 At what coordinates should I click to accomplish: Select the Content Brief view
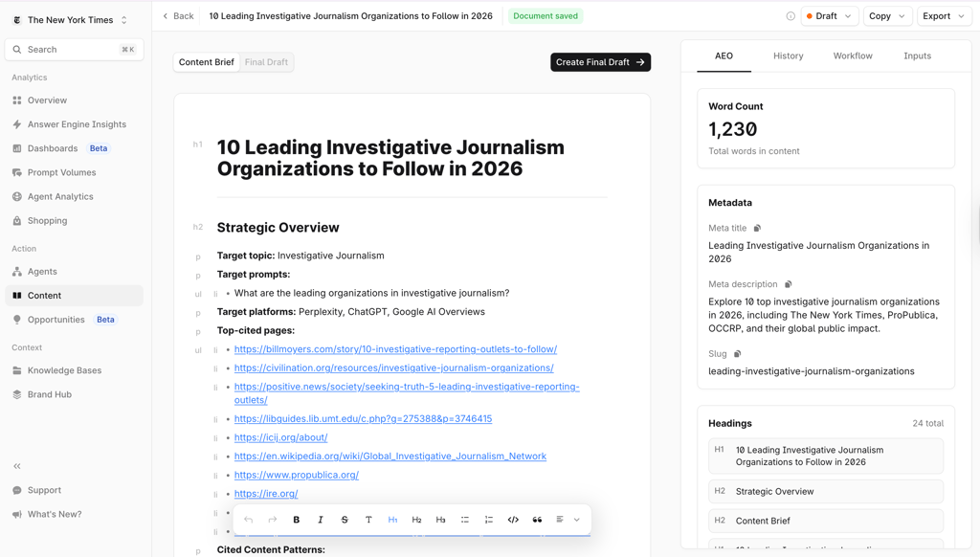[207, 62]
